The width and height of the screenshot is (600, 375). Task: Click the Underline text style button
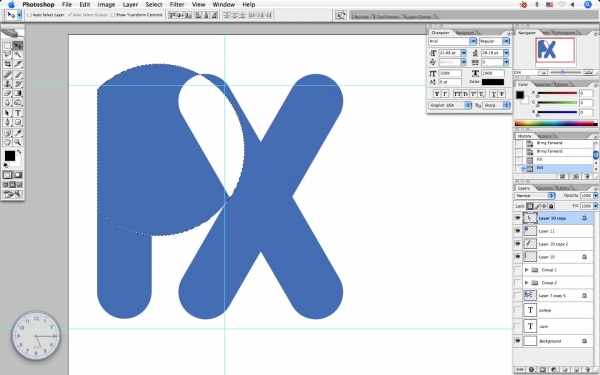494,94
